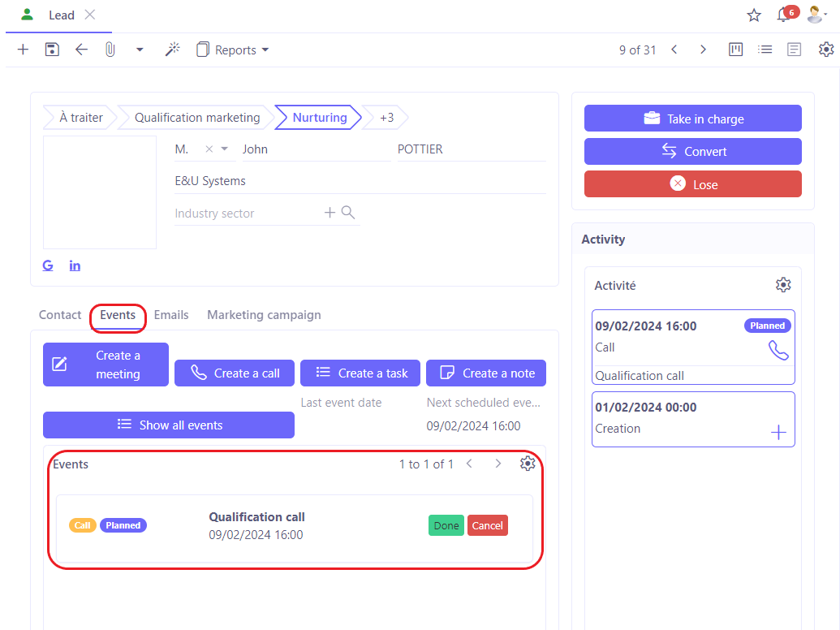Search industry sector with magnifier icon
Viewport: 840px width, 630px height.
click(348, 213)
